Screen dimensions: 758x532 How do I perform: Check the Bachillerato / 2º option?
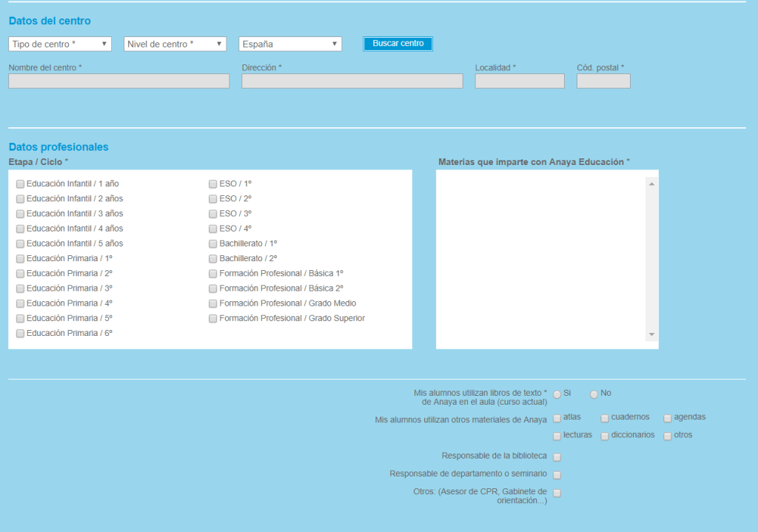click(x=213, y=259)
